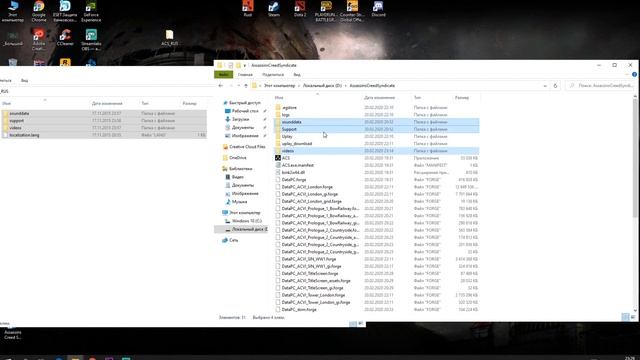Select localization.lang in the ACS_RUS window
This screenshot has width=640, height=360.
tap(104, 135)
